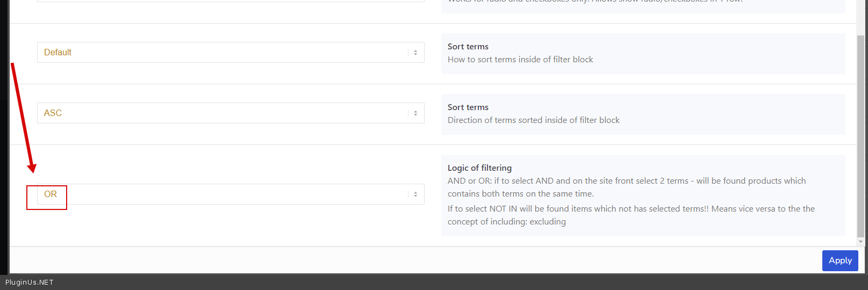This screenshot has height=290, width=868.
Task: Click the selected "ASC" value text
Action: click(x=53, y=113)
